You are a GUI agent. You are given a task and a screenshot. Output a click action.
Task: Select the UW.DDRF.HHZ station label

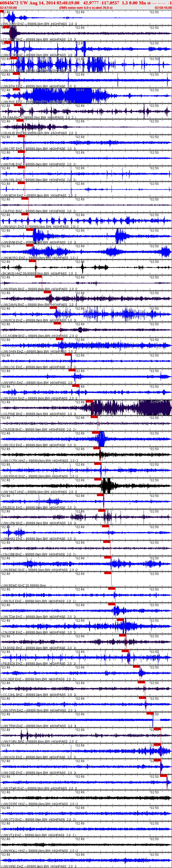click(x=40, y=804)
